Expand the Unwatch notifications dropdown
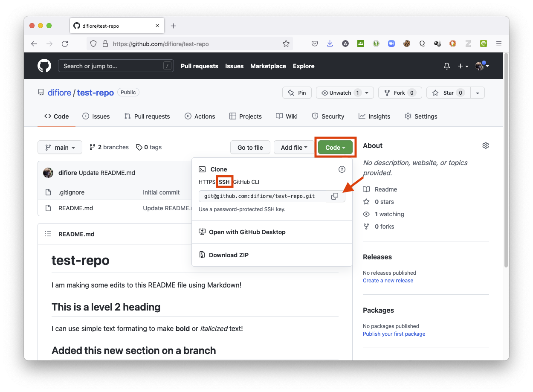This screenshot has height=392, width=533. click(367, 93)
